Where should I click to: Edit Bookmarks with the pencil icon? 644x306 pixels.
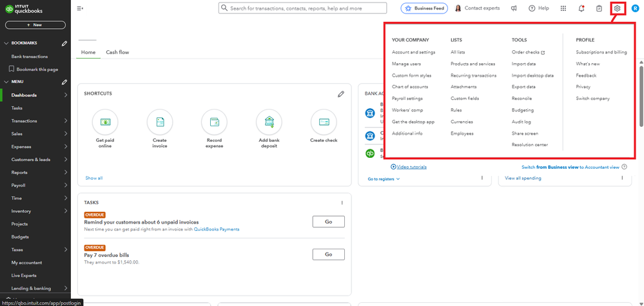[64, 43]
